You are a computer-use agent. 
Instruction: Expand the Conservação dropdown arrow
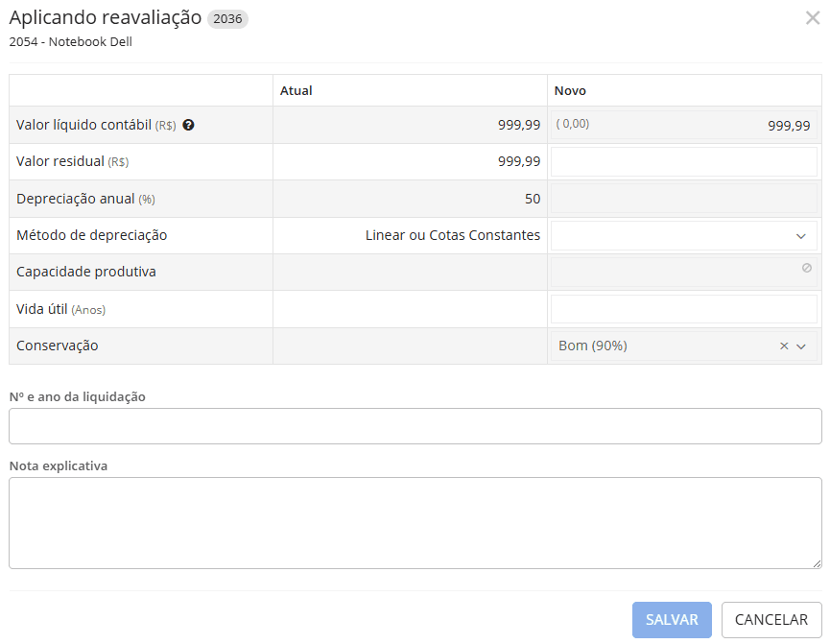tap(801, 346)
